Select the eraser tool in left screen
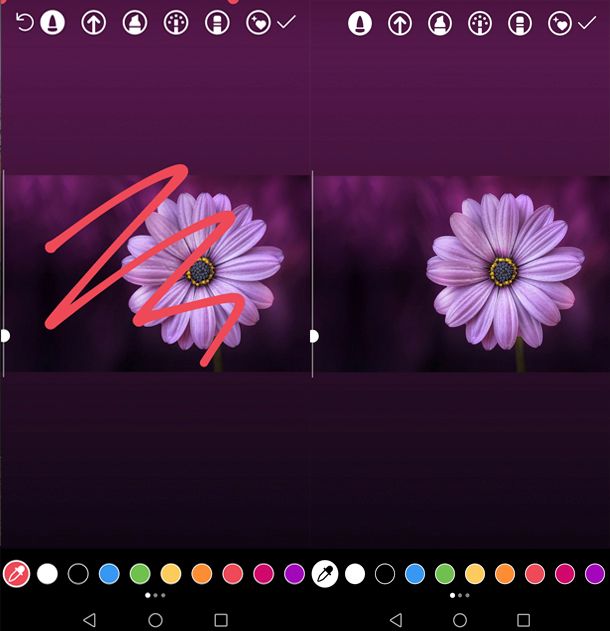Viewport: 610px width, 631px height. pyautogui.click(x=217, y=22)
